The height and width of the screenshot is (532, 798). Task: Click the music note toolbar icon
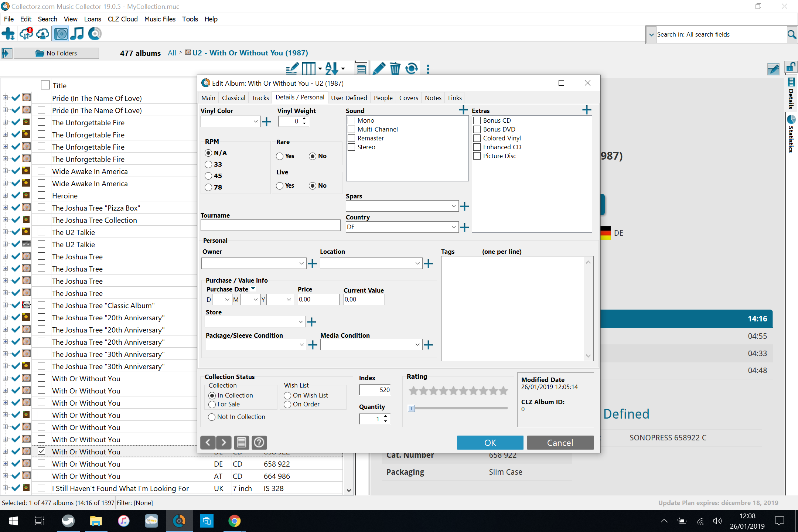[77, 34]
